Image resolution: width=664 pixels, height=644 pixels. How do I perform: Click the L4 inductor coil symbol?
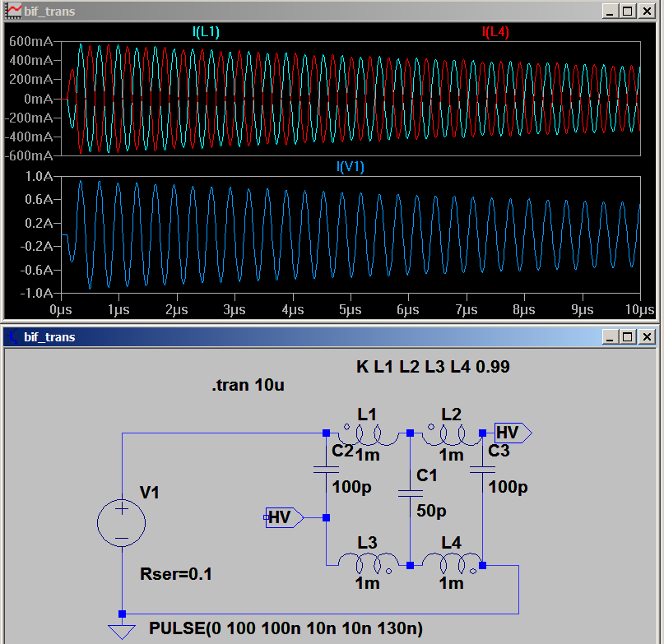point(444,563)
